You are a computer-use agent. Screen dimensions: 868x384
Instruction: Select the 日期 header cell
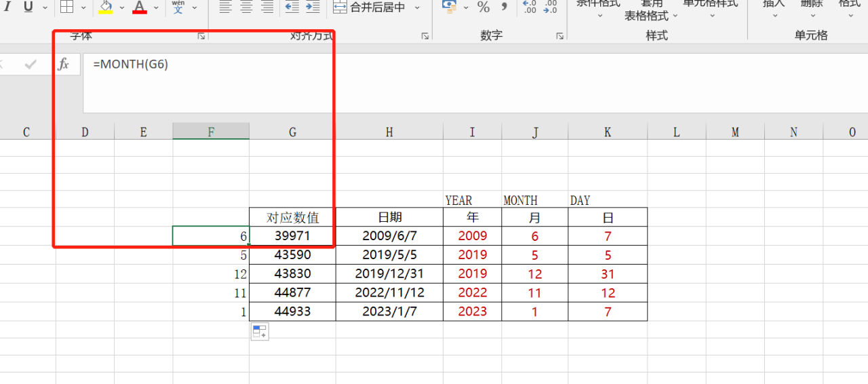click(x=389, y=217)
